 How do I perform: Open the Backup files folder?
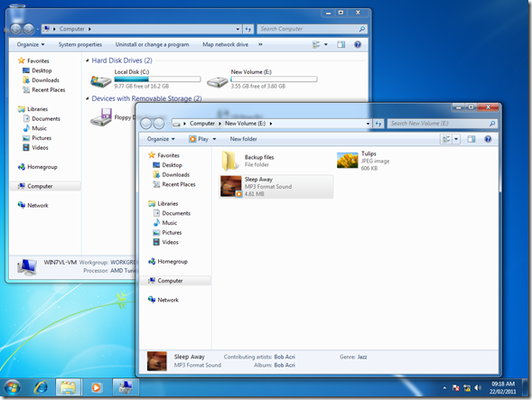click(229, 161)
